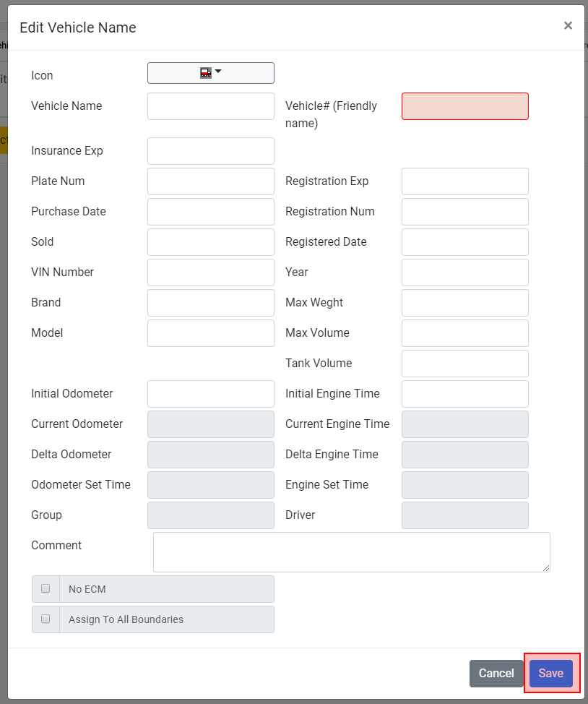The width and height of the screenshot is (588, 704).
Task: Enable the No ECM checkbox
Action: click(46, 588)
